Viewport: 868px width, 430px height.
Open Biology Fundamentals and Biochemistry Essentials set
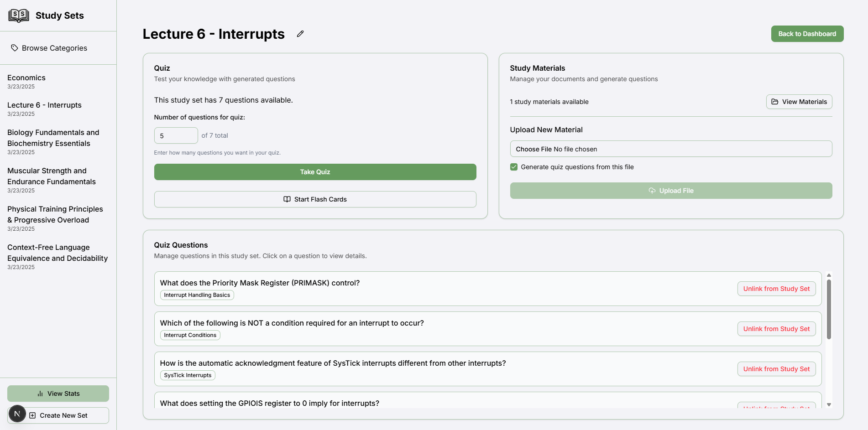pos(53,138)
